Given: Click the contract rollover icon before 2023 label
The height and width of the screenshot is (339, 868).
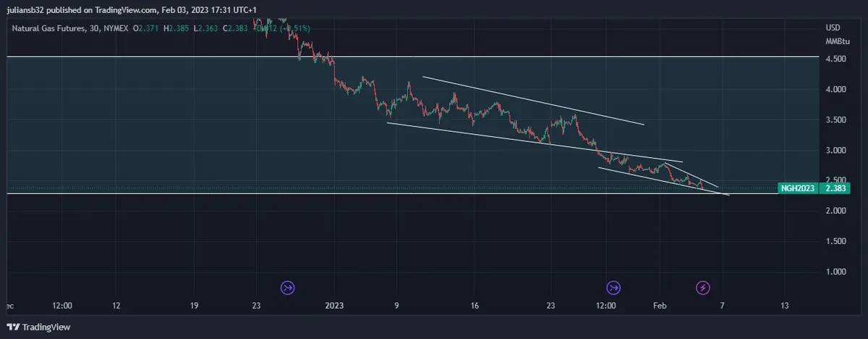Looking at the screenshot, I should click(x=288, y=288).
